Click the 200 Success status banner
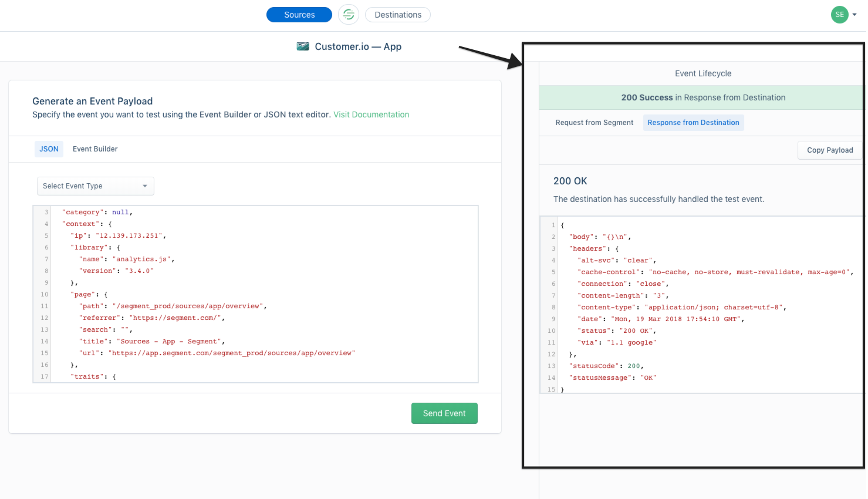 point(702,97)
